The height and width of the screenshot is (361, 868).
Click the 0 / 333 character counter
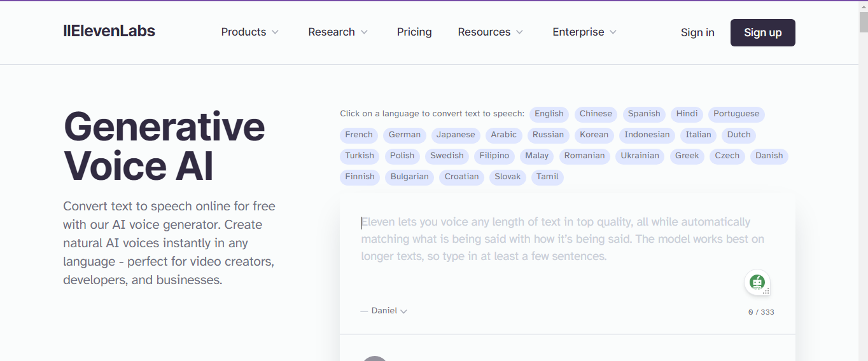coord(761,312)
